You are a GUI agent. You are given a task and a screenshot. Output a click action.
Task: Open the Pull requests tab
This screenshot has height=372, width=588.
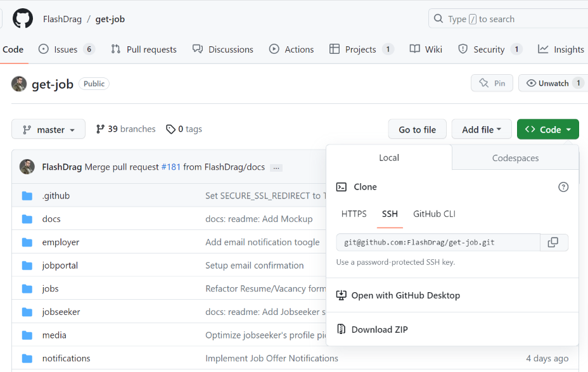(x=144, y=49)
